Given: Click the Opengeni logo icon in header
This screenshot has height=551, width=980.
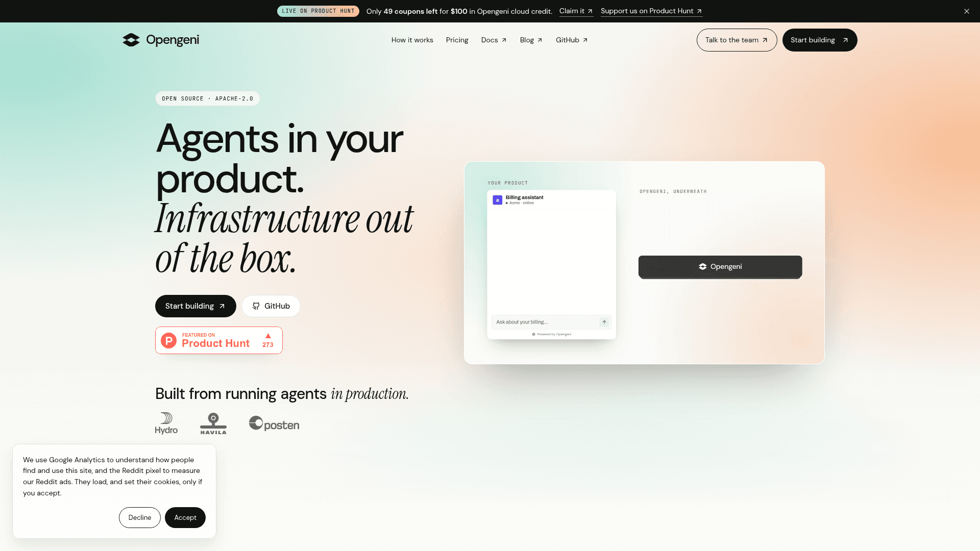Looking at the screenshot, I should 131,40.
